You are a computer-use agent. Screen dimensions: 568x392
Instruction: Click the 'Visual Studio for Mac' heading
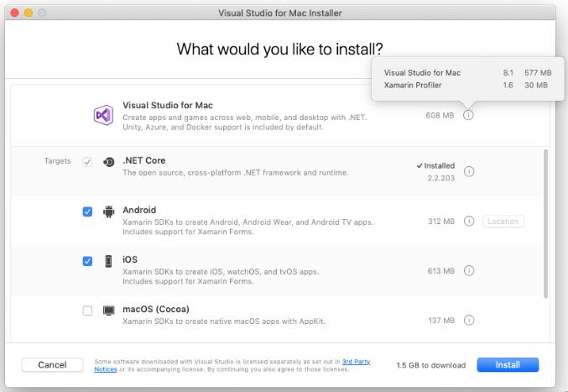pos(168,105)
